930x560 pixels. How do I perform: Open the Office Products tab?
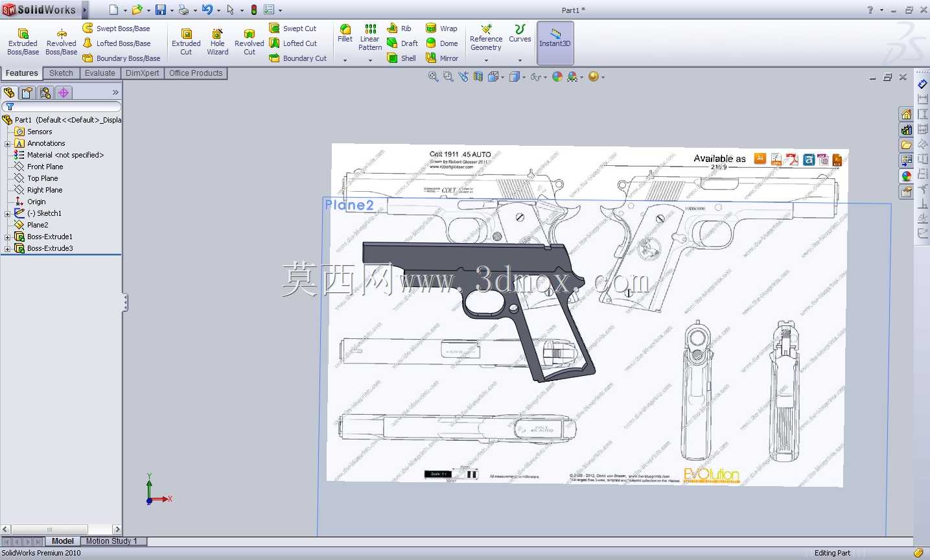196,73
